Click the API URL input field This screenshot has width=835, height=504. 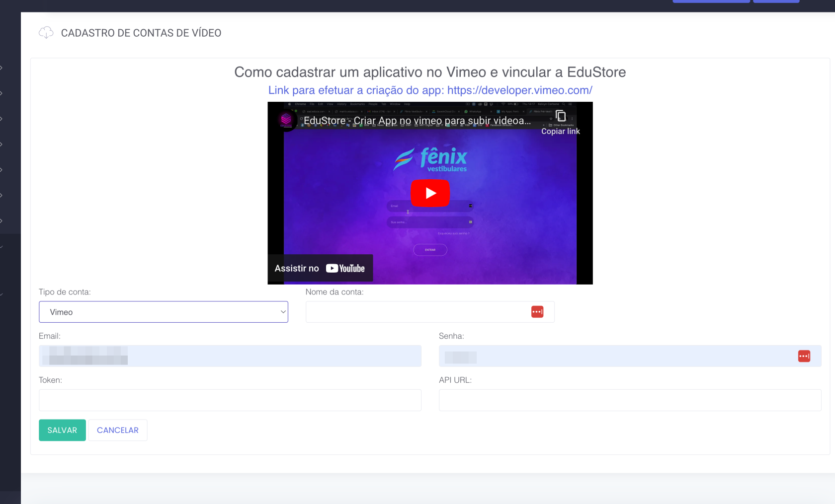pos(630,400)
